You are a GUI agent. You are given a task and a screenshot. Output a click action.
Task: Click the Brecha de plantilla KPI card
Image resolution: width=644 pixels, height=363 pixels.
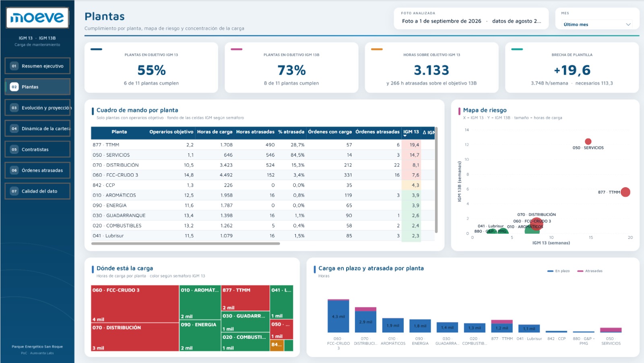point(572,68)
